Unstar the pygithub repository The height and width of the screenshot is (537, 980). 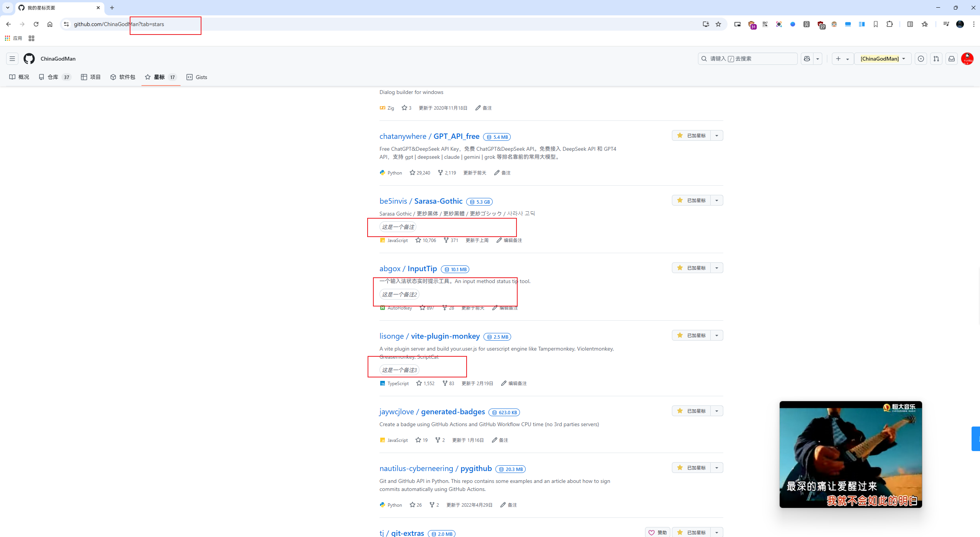(691, 468)
